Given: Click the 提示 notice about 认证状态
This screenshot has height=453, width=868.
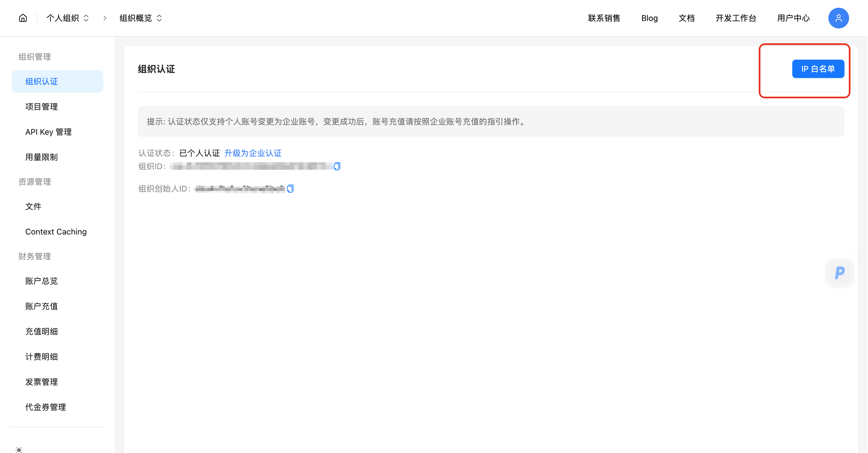Looking at the screenshot, I should (491, 122).
